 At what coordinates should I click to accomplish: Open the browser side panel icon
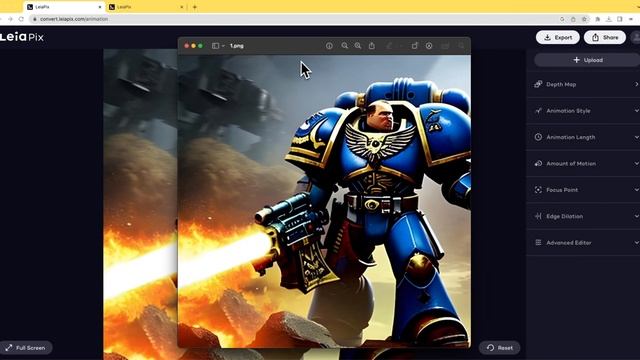click(x=620, y=19)
